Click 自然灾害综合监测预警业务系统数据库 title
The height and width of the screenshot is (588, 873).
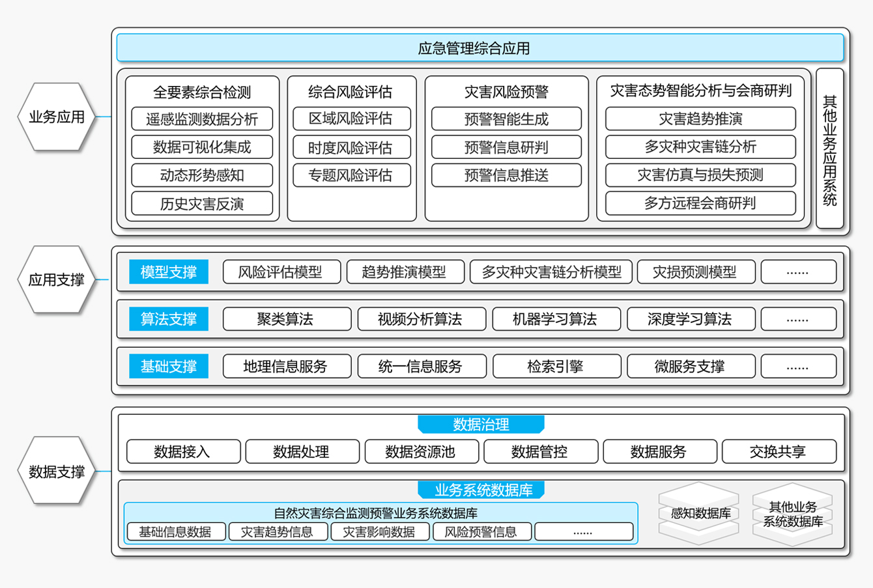tap(376, 512)
